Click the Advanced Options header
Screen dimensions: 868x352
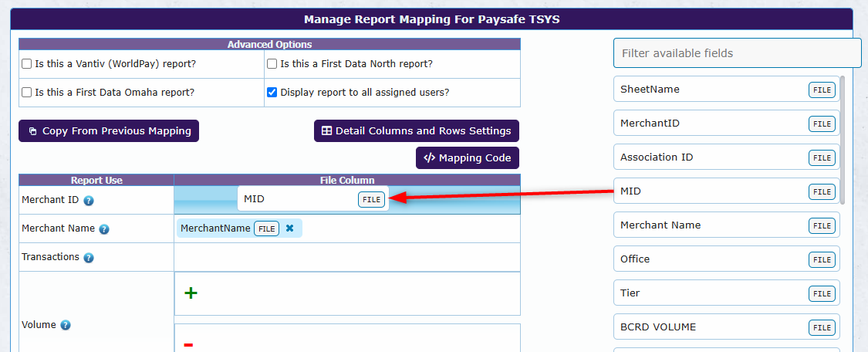click(x=269, y=44)
